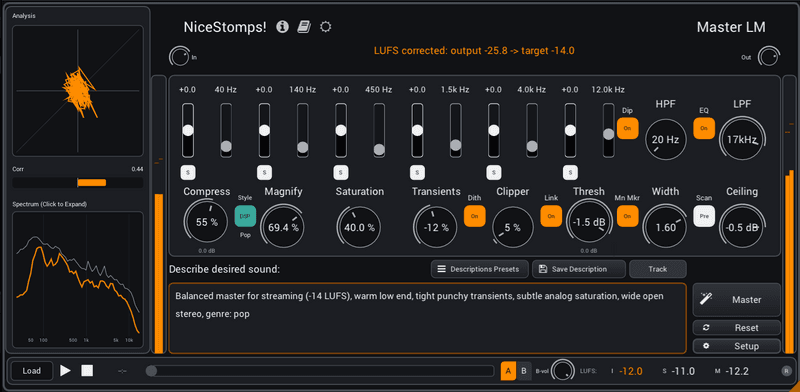Image resolution: width=800 pixels, height=392 pixels.
Task: Stop playback with the Stop icon
Action: tap(87, 371)
